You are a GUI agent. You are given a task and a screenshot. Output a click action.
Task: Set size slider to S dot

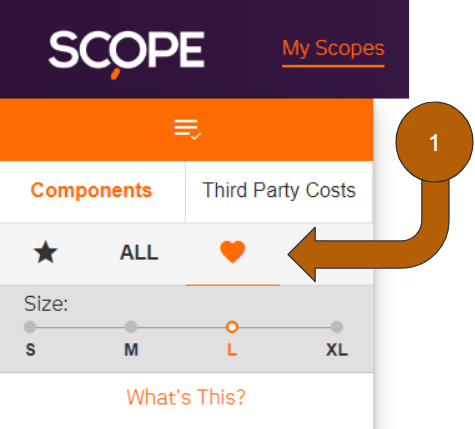[x=30, y=327]
